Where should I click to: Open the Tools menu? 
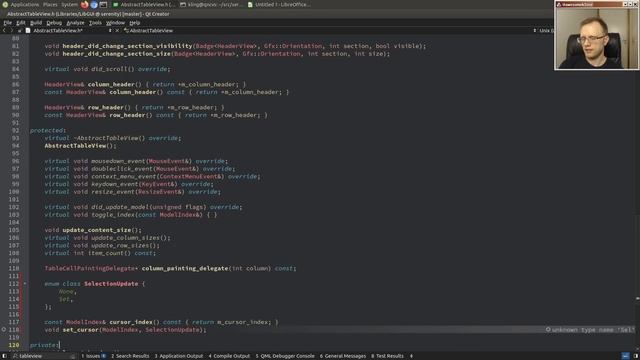[x=95, y=23]
